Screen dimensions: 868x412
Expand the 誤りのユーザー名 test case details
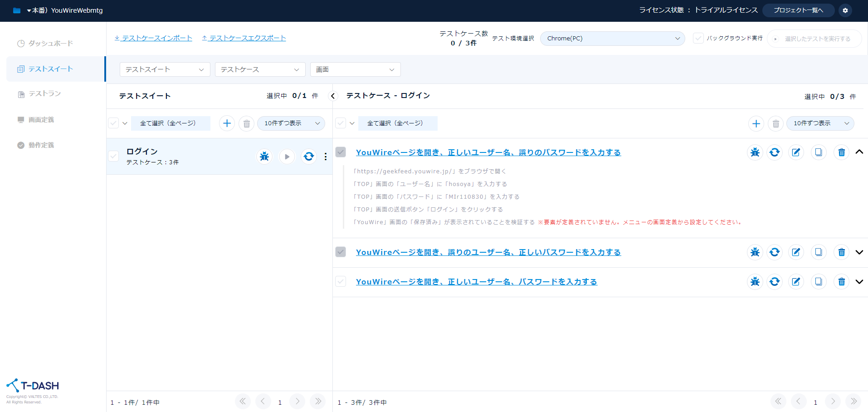coord(859,252)
